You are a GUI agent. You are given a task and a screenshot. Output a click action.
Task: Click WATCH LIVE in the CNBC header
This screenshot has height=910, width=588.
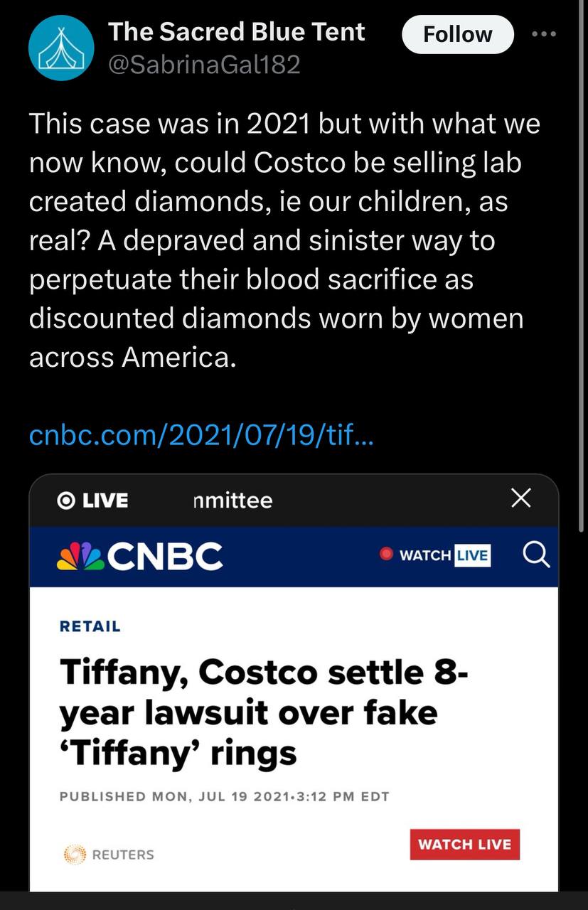444,555
